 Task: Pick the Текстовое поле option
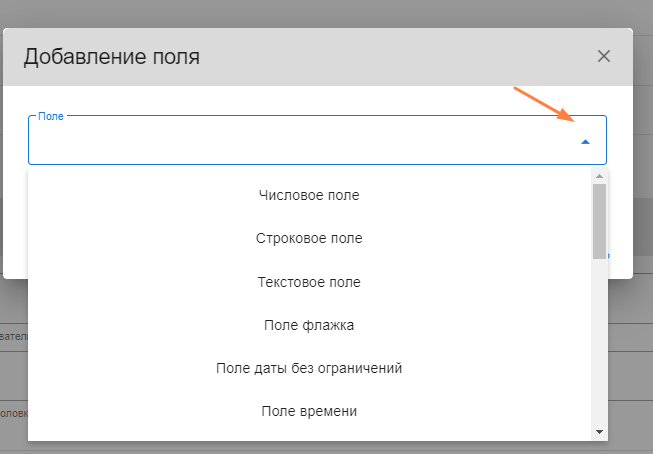coord(309,282)
